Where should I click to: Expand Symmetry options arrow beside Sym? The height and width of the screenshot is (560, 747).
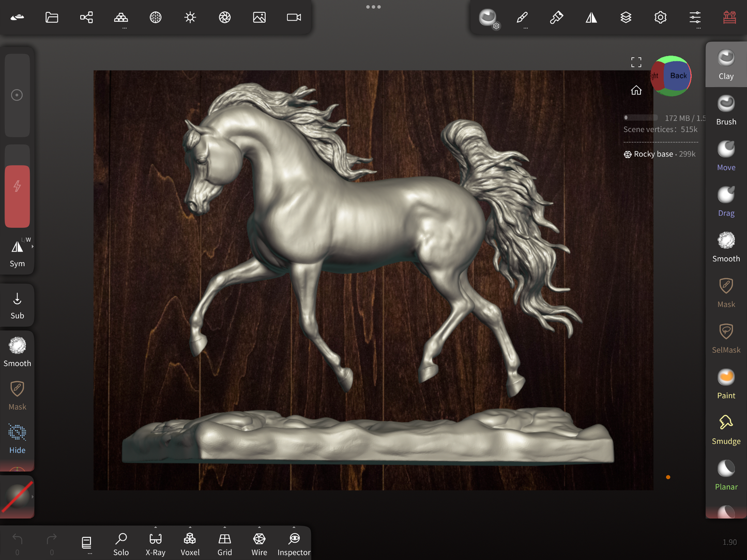click(33, 247)
